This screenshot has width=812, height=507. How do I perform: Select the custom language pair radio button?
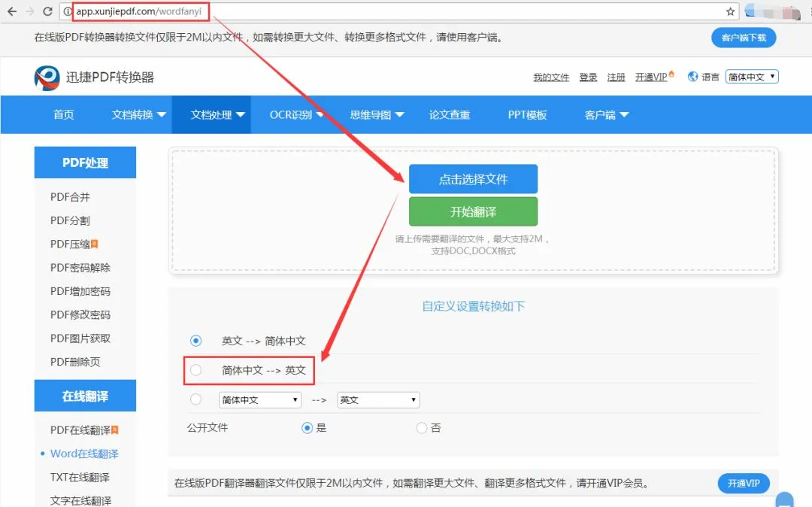(195, 399)
